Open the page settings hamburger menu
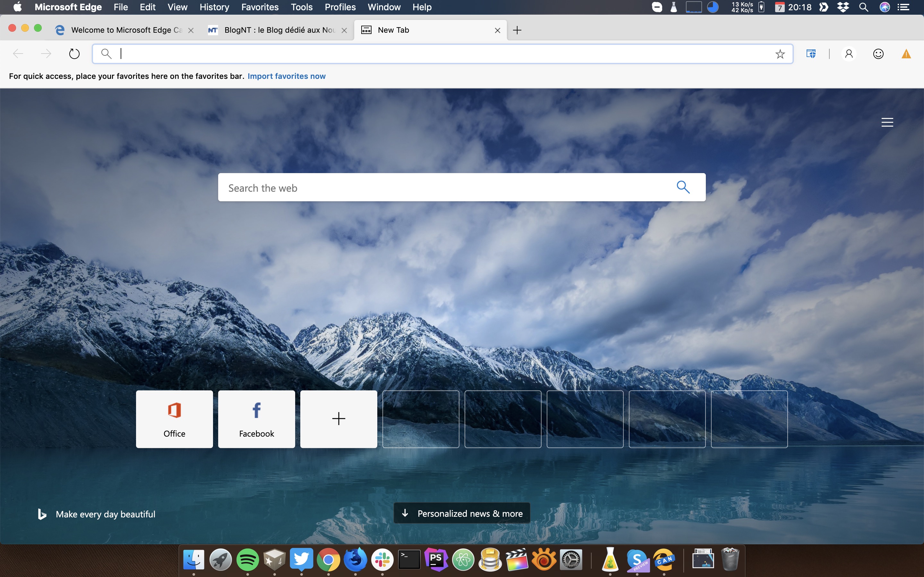The image size is (924, 577). tap(887, 122)
